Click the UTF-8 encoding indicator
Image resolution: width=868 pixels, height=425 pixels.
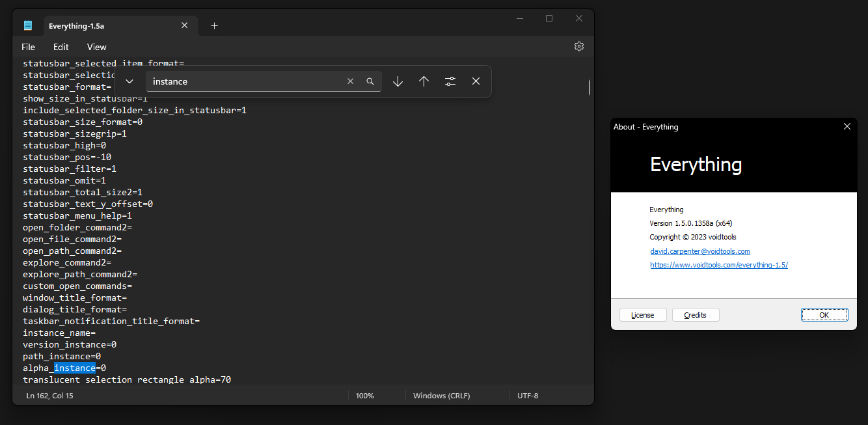[x=528, y=396]
